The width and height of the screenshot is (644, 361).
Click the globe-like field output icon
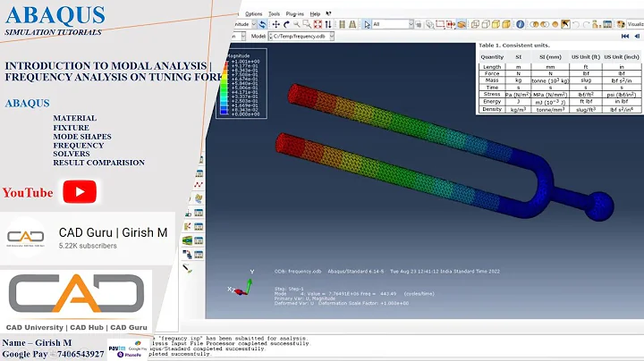point(199,199)
